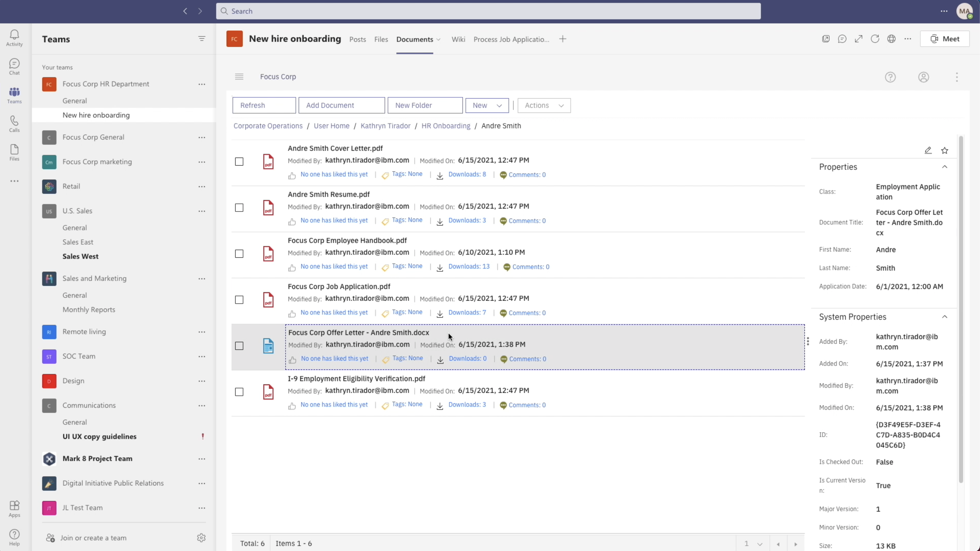Viewport: 980px width, 551px height.
Task: Check the Focus Corp Offer Letter checkbox
Action: [x=239, y=346]
